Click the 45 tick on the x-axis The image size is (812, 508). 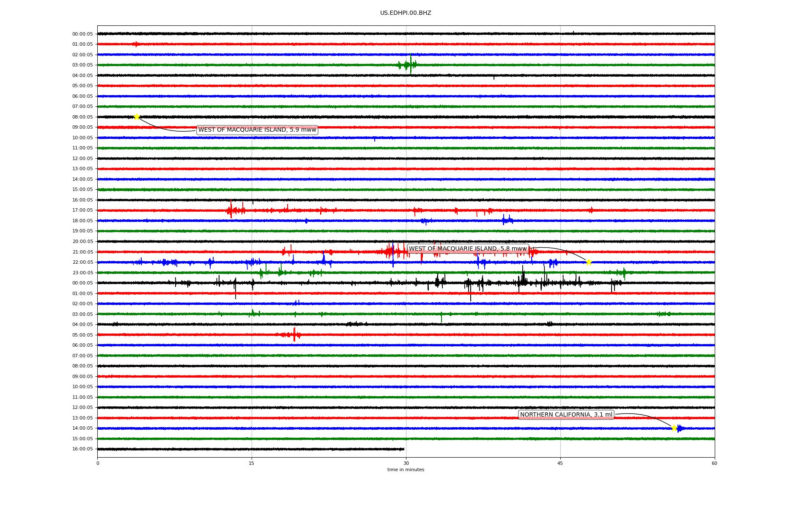coord(560,463)
